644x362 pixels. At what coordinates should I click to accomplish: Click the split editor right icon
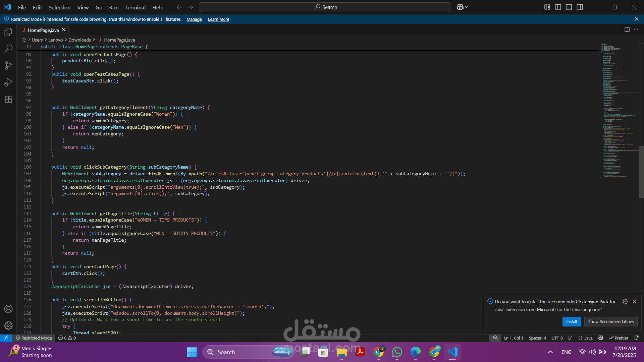click(x=627, y=30)
